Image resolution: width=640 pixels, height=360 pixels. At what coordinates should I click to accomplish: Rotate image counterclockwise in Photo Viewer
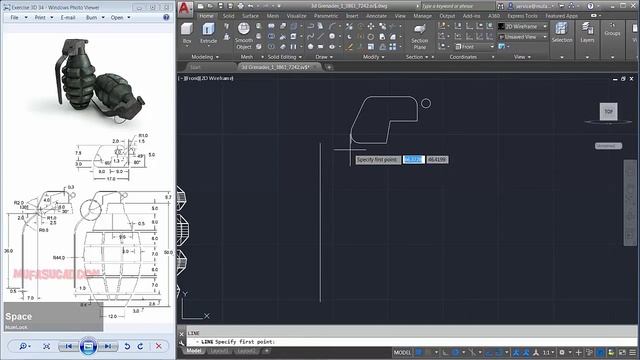click(x=127, y=346)
